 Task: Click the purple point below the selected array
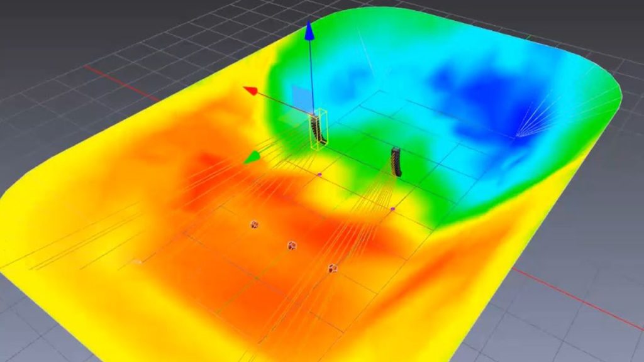coord(319,174)
